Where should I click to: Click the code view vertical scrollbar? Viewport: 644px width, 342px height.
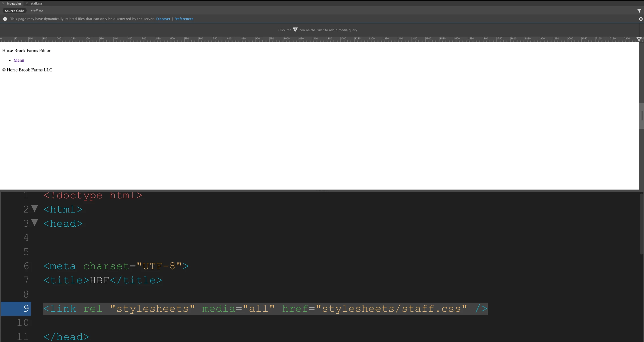(x=641, y=224)
